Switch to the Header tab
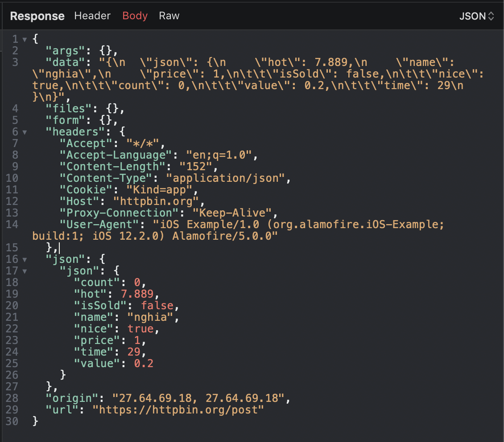 pos(92,16)
